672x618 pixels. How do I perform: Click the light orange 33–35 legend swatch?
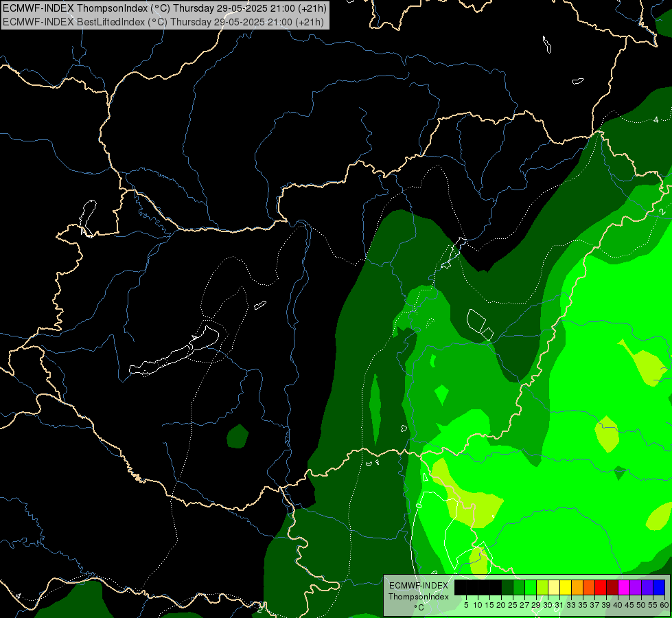tap(577, 587)
